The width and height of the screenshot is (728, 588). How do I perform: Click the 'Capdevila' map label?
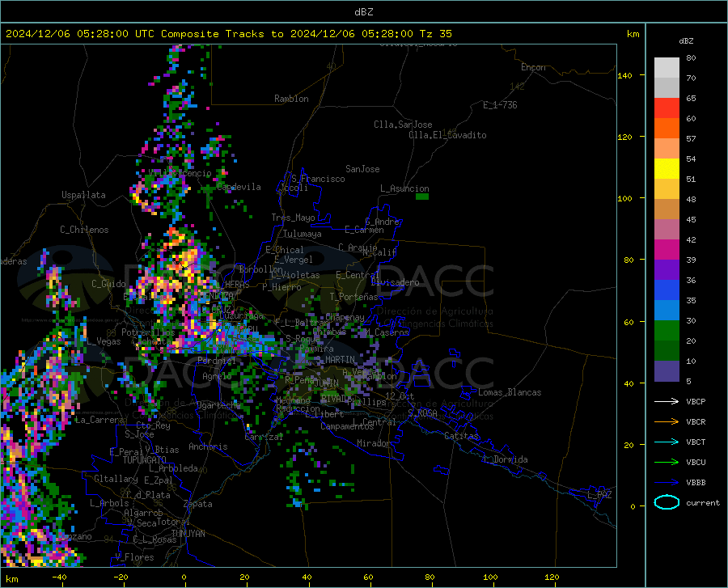239,187
